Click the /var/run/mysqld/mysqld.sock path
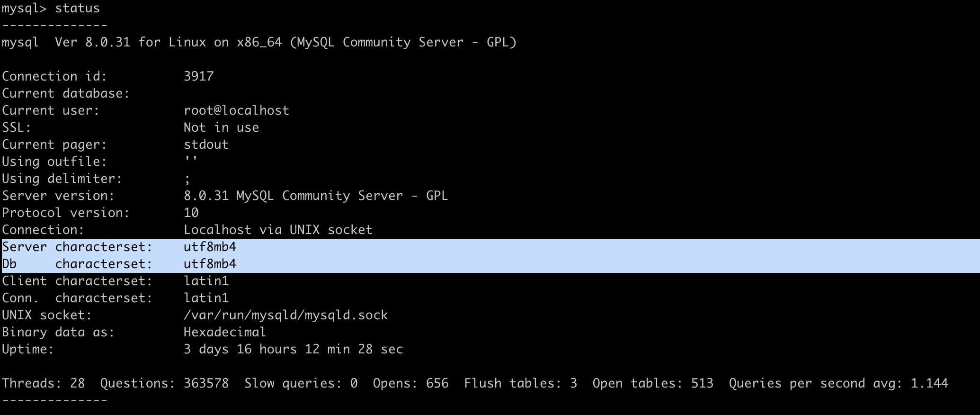 [x=285, y=315]
